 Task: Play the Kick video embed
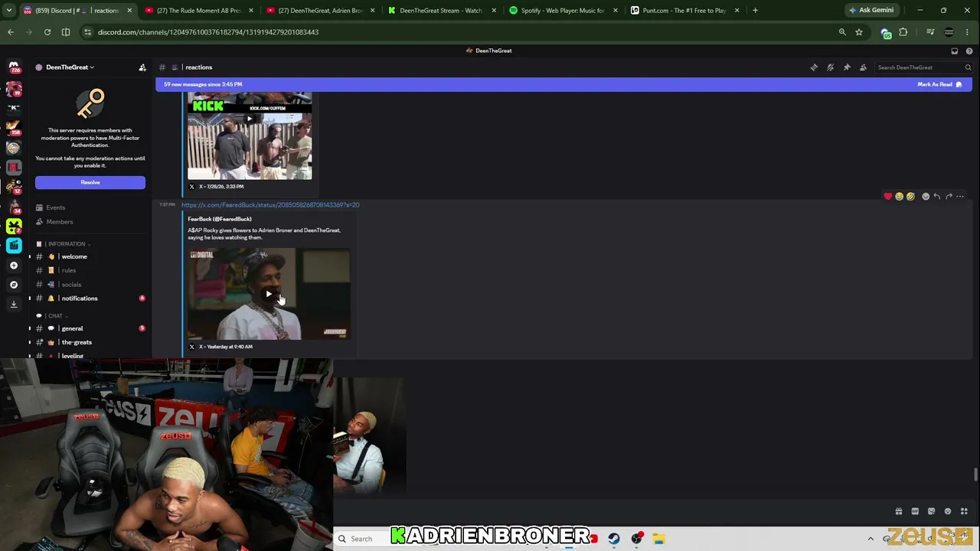pos(250,119)
